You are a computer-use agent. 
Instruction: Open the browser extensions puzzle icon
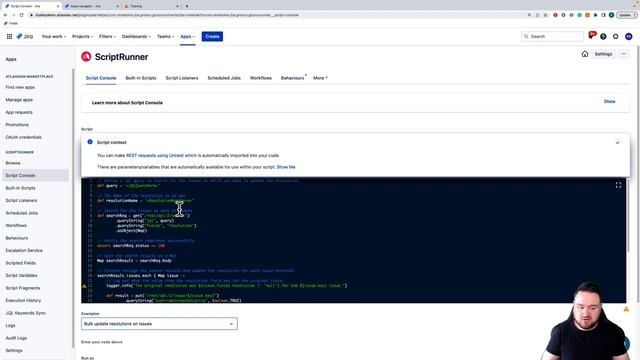[x=596, y=15]
